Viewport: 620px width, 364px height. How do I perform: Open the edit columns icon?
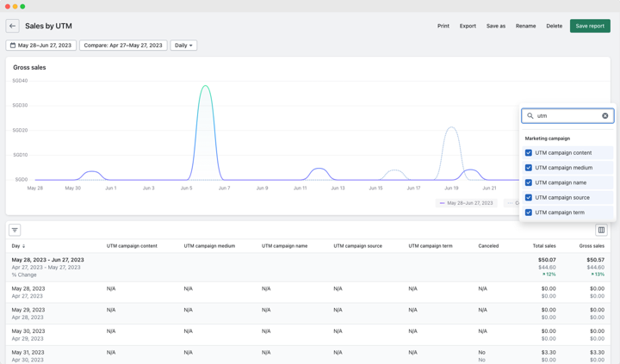point(601,230)
